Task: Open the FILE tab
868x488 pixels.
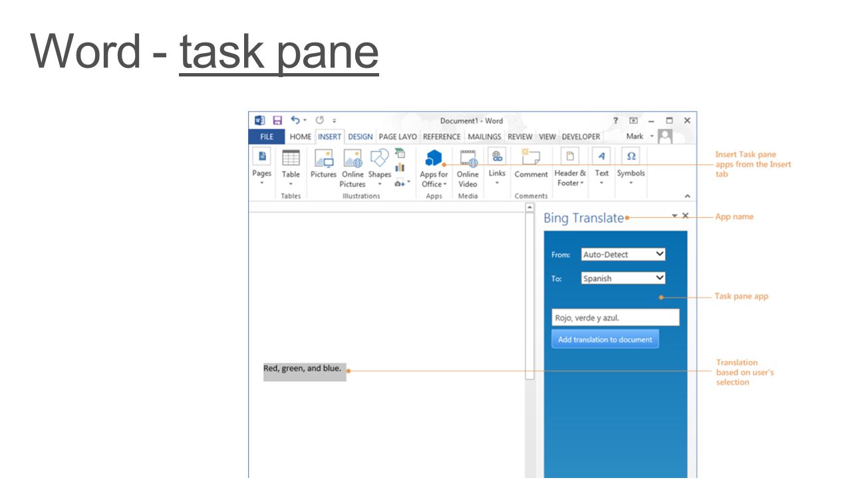Action: point(267,137)
